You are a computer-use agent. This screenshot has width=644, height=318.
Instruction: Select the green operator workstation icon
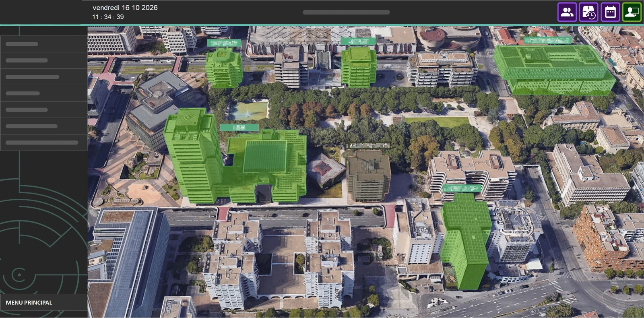(632, 12)
